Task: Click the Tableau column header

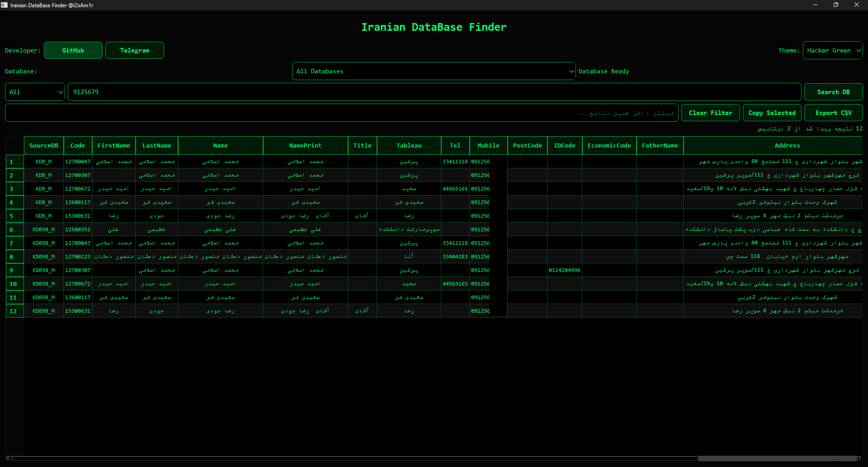Action: pyautogui.click(x=409, y=145)
